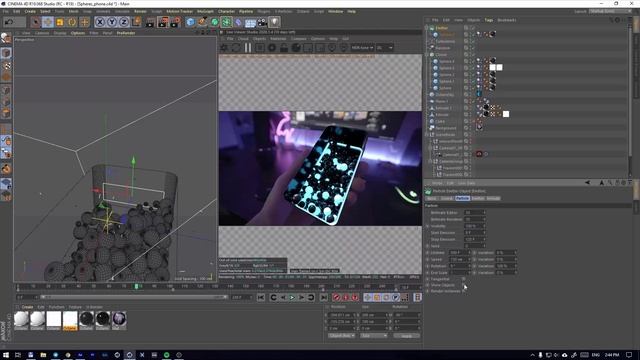Play the animation forwards
Viewport: 640px width, 360px height.
pos(292,298)
